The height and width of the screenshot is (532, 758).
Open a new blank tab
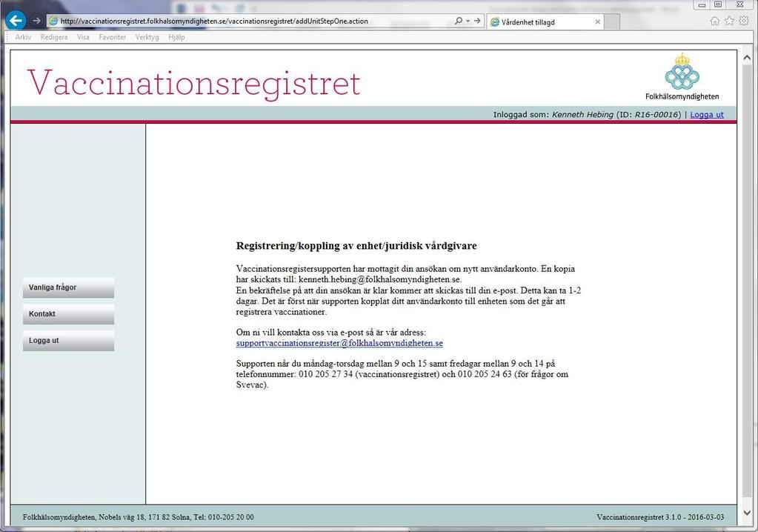(612, 21)
